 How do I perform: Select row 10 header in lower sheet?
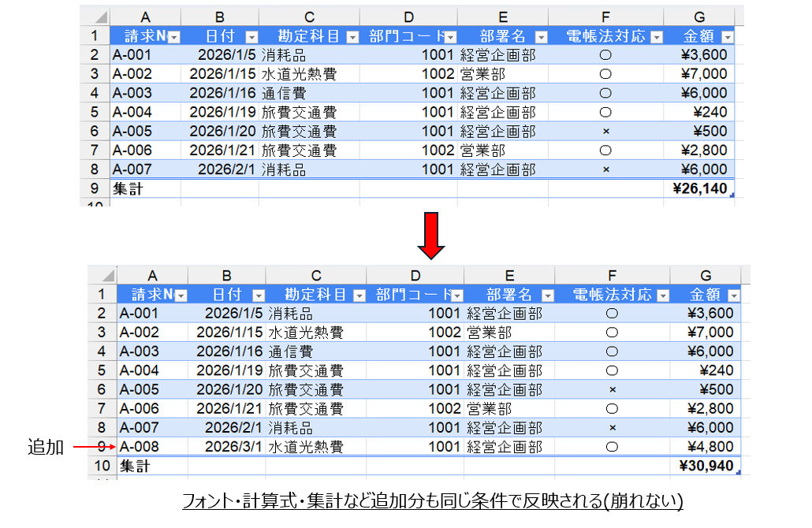[x=101, y=467]
